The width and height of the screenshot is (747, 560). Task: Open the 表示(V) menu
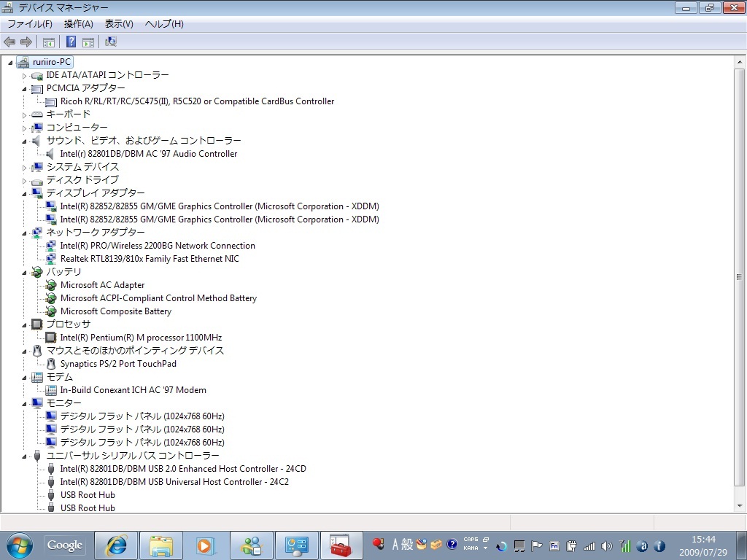pyautogui.click(x=119, y=24)
